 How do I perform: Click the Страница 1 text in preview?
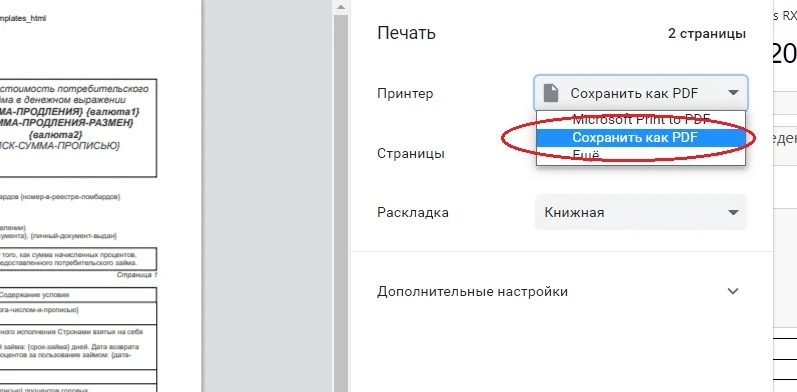point(137,275)
